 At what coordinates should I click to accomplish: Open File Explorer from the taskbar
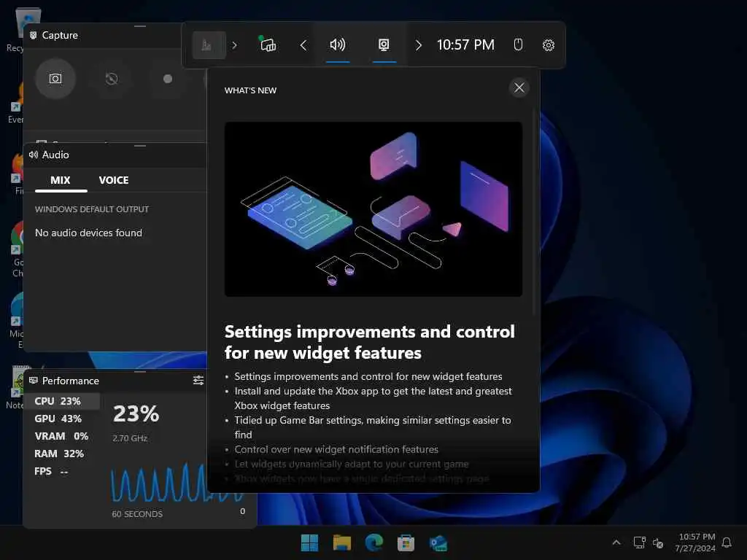(x=341, y=542)
